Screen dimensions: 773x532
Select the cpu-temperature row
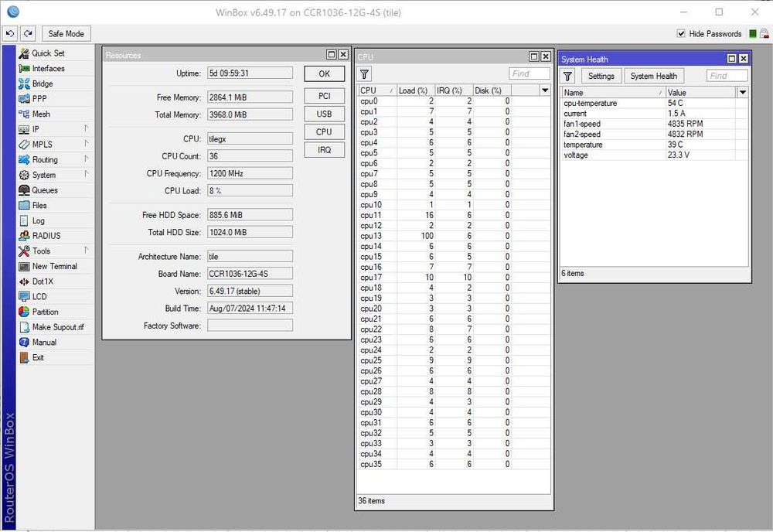(655, 103)
